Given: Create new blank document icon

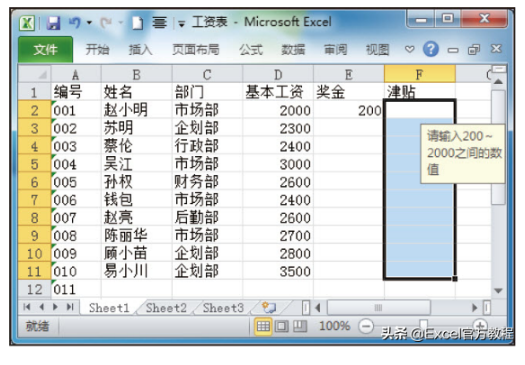Looking at the screenshot, I should point(137,23).
